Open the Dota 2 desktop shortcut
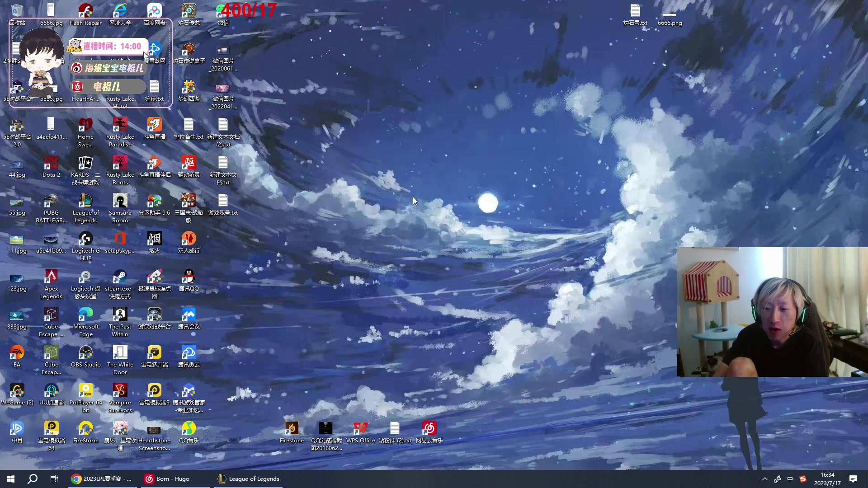868x488 pixels. [x=51, y=166]
